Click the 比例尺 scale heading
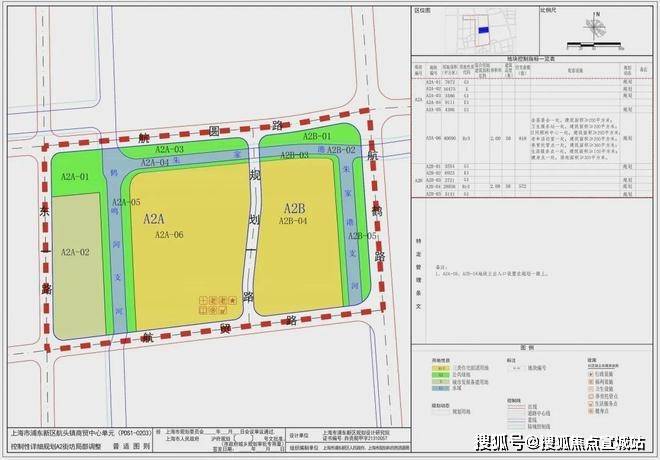The height and width of the screenshot is (460, 660). pos(548,10)
